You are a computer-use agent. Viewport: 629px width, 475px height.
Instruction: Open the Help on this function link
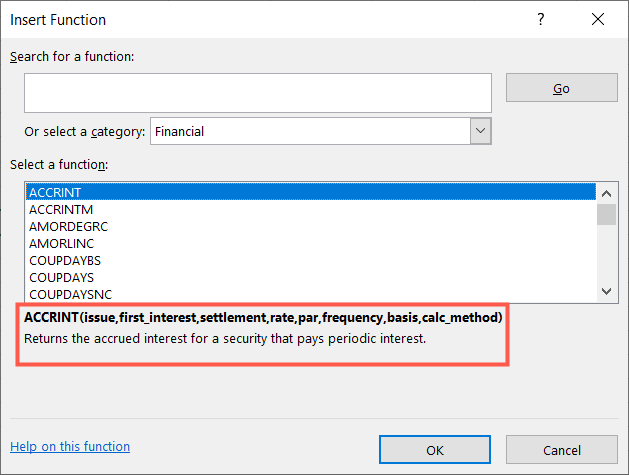pyautogui.click(x=70, y=447)
